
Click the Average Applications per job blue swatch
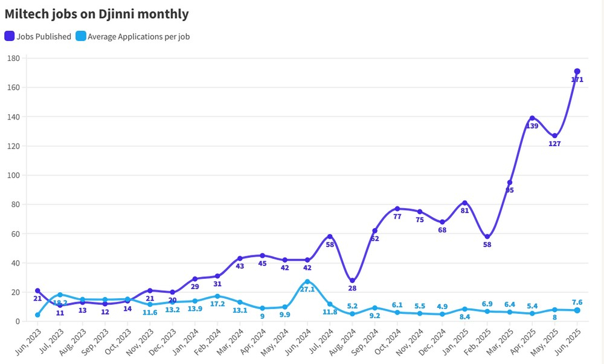click(81, 36)
